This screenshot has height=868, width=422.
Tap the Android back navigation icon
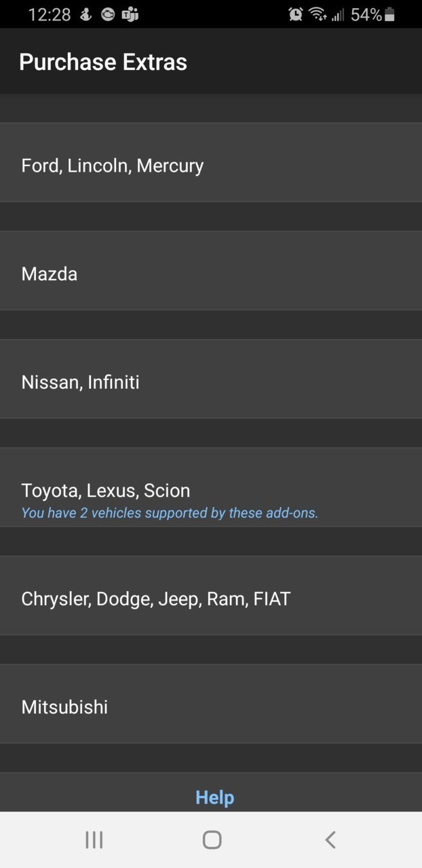tap(330, 840)
